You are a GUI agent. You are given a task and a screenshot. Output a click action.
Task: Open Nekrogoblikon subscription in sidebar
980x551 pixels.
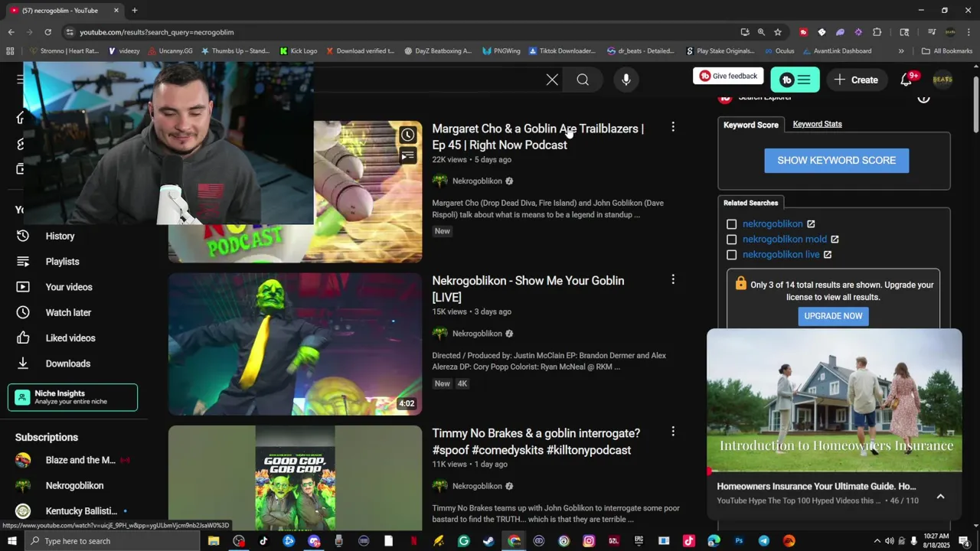coord(73,486)
